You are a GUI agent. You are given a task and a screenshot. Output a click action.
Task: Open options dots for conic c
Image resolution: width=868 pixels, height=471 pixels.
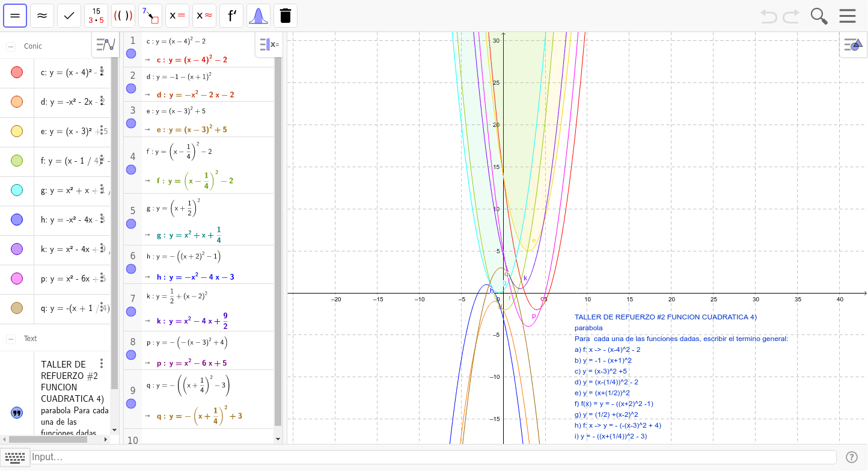tap(102, 72)
